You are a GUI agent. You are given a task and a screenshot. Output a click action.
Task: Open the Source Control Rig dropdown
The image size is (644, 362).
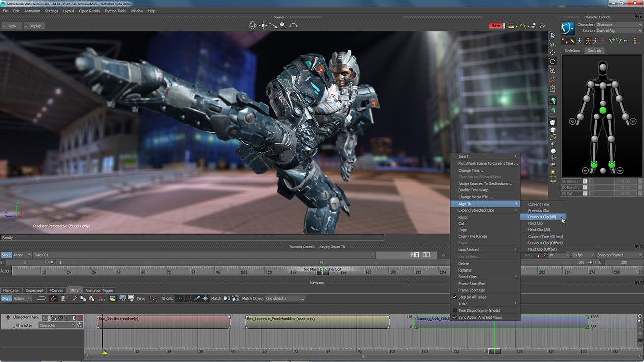point(619,31)
